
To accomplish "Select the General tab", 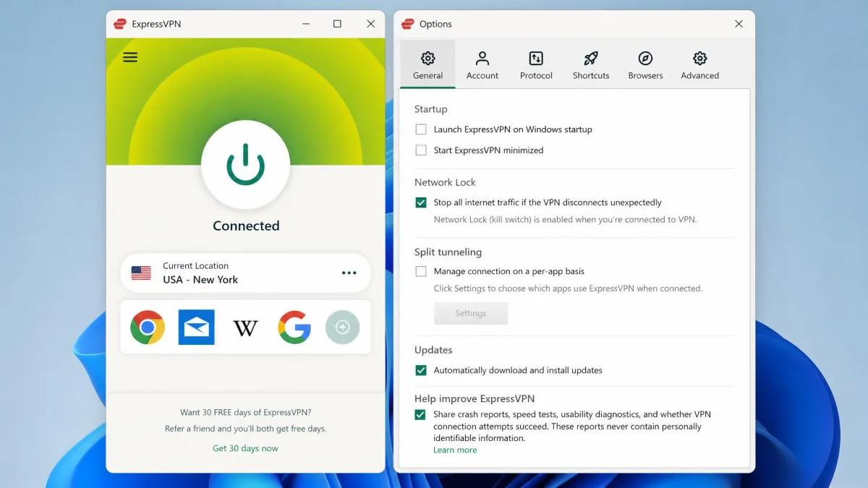I will pos(427,64).
